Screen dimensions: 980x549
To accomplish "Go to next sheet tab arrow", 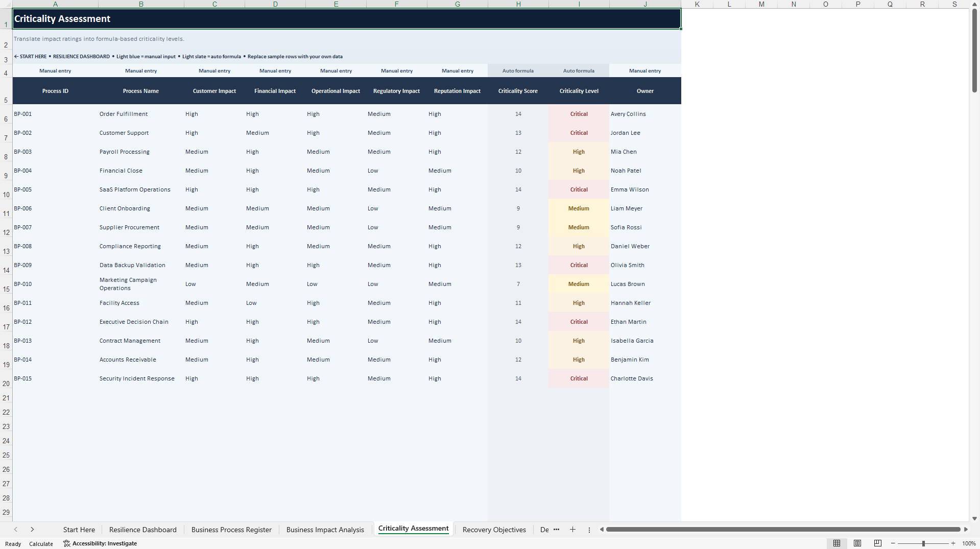I will pos(32,530).
